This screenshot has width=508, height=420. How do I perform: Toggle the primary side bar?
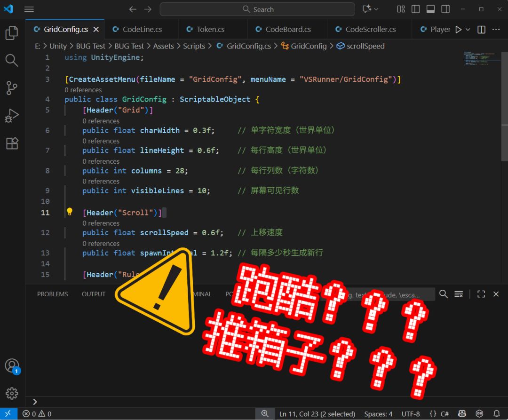pyautogui.click(x=416, y=9)
